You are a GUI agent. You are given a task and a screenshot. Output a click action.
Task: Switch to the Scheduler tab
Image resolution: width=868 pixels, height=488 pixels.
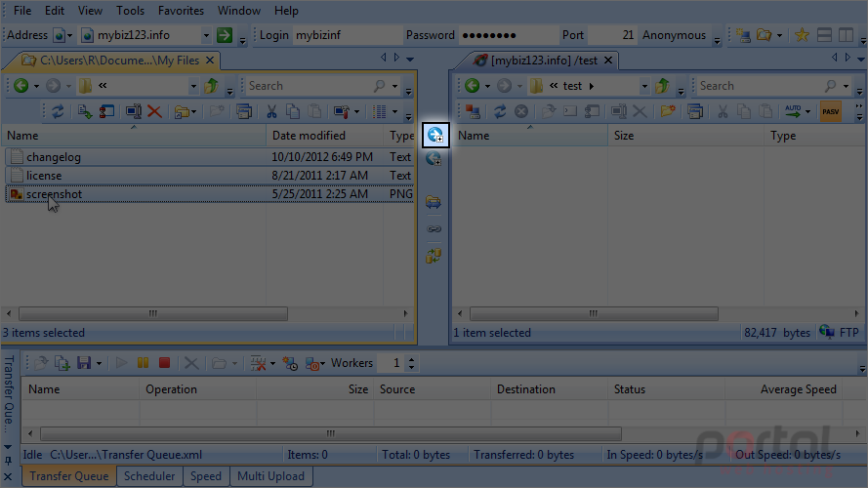point(149,476)
